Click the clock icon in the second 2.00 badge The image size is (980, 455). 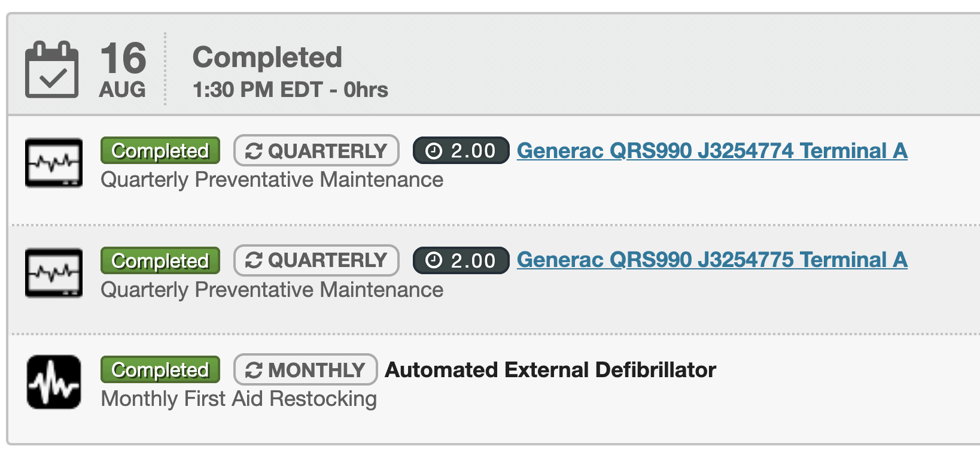(434, 260)
